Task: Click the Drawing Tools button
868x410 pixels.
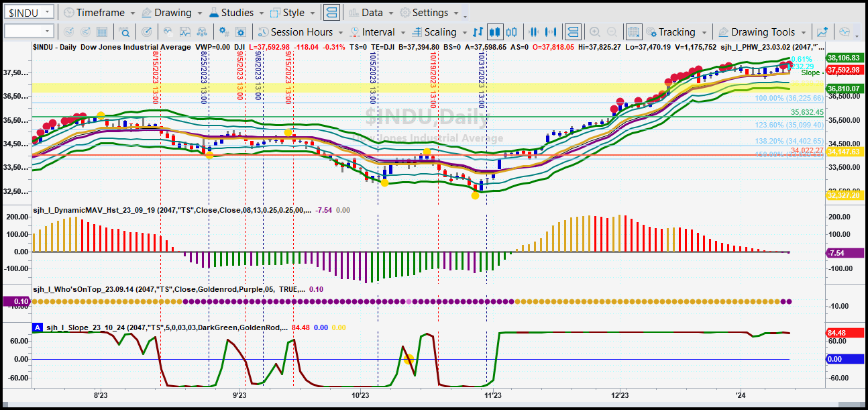Action: 762,32
